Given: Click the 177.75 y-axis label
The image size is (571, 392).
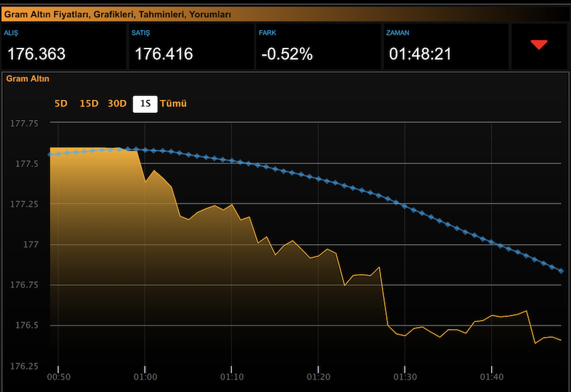Looking at the screenshot, I should pos(24,124).
